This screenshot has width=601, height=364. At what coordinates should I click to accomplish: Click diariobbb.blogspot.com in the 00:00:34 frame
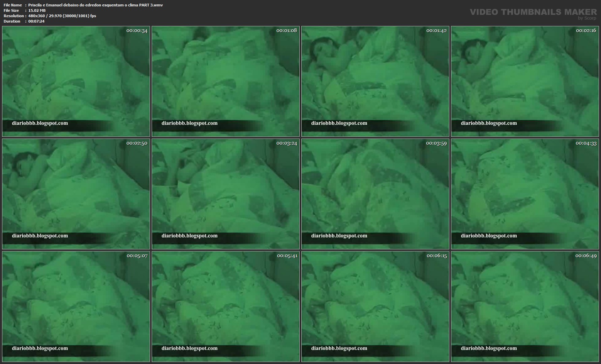pyautogui.click(x=40, y=123)
